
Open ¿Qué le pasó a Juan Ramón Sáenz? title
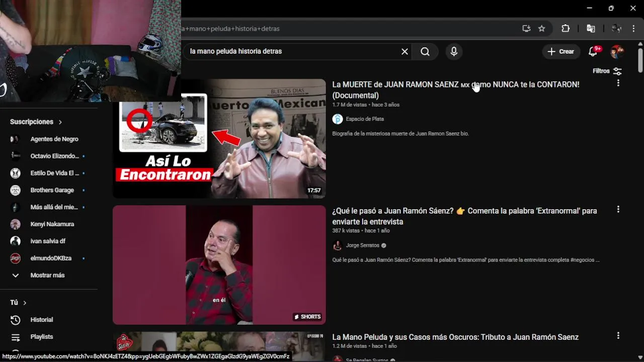(x=464, y=216)
